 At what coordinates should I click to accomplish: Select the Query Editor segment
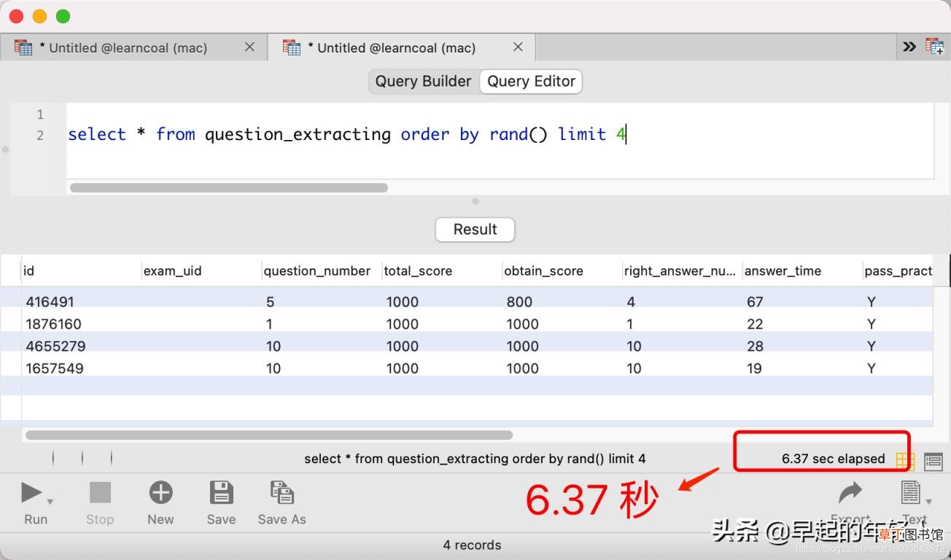point(531,81)
